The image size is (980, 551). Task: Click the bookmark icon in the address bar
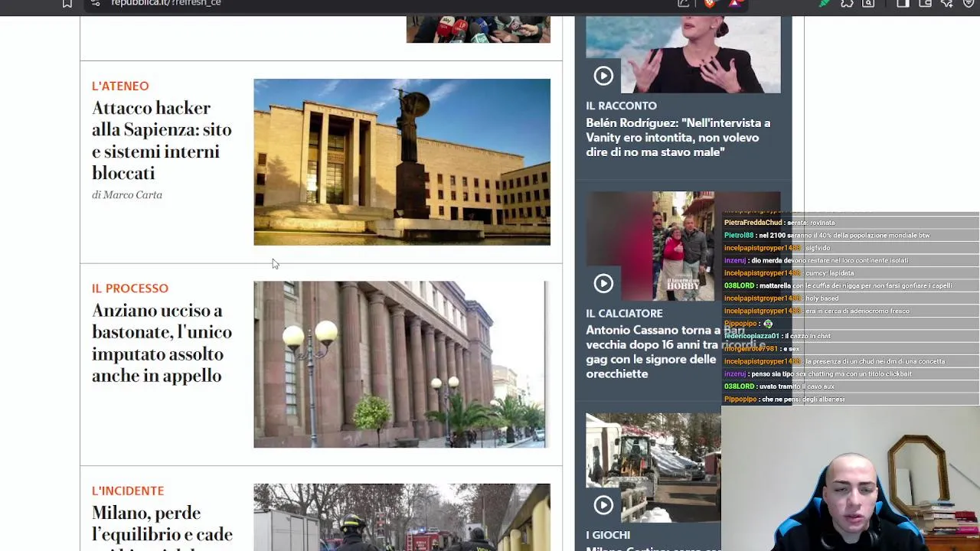coord(67,3)
